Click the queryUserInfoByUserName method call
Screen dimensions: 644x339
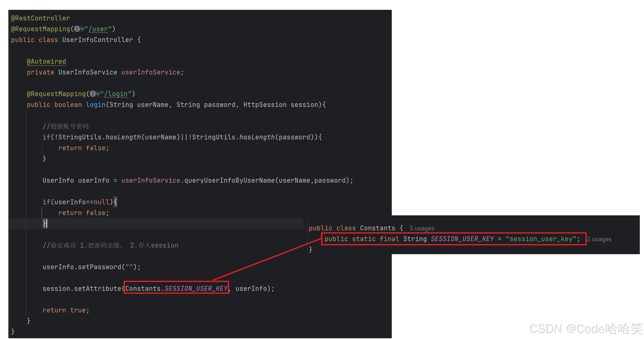point(229,180)
